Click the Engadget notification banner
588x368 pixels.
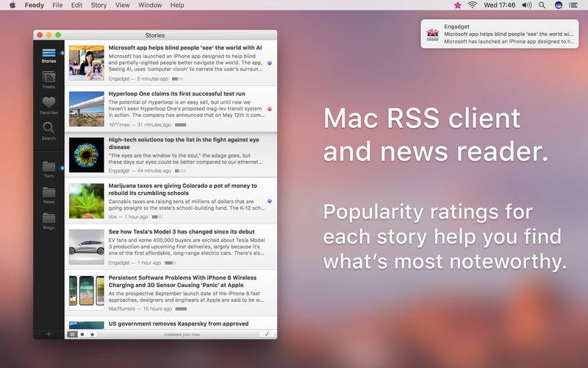tap(500, 34)
